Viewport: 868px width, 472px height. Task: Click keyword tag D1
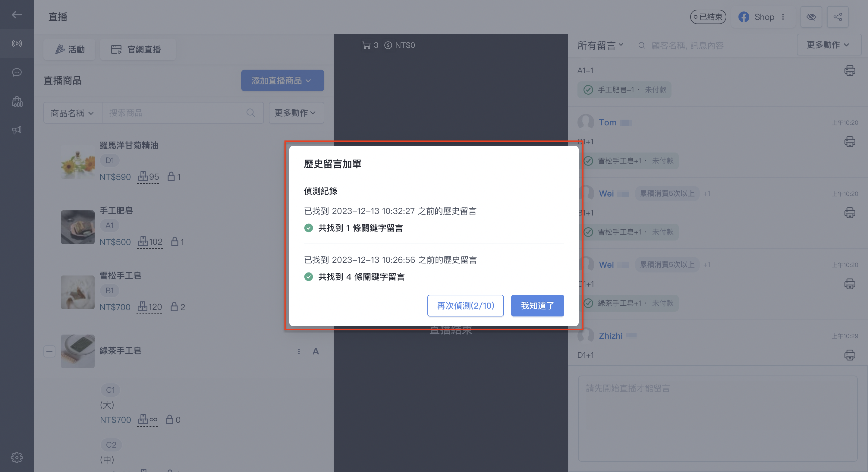[109, 160]
